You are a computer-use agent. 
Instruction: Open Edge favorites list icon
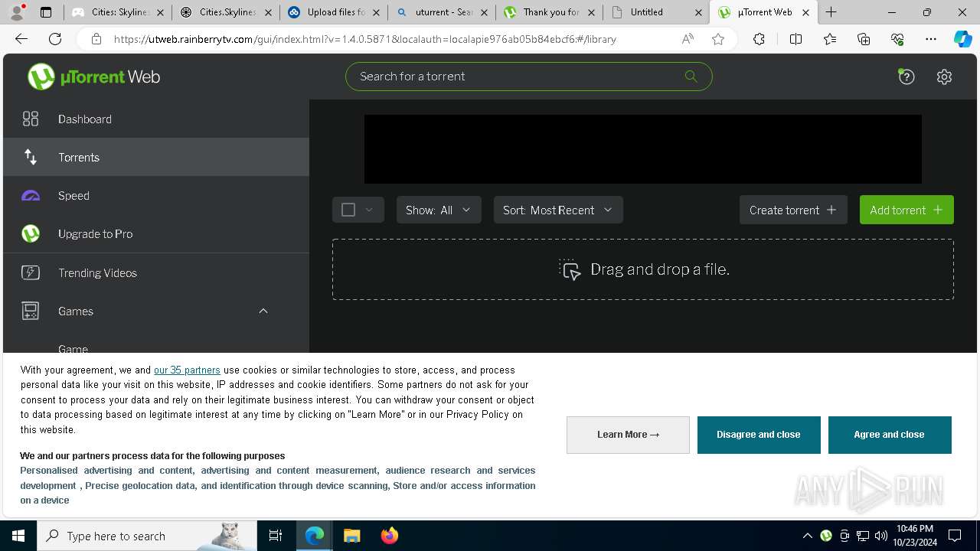[x=830, y=39]
